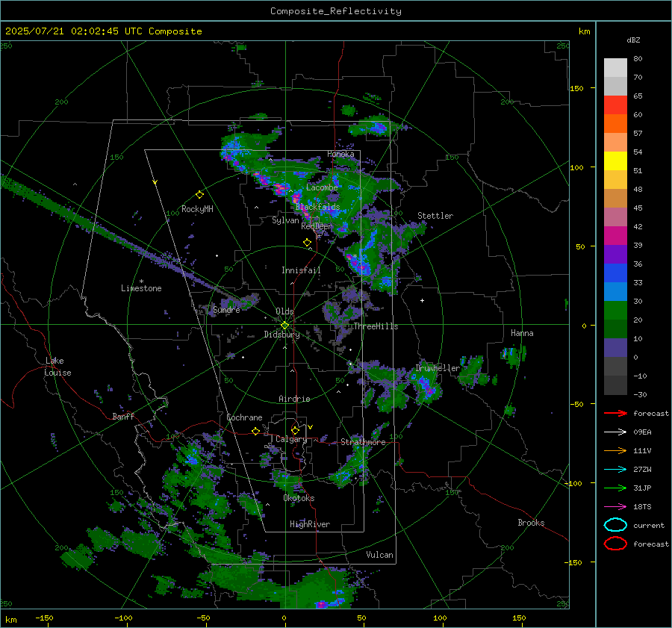Screen dimensions: 672x628
Task: Click the Stettler city label
Action: (x=435, y=216)
